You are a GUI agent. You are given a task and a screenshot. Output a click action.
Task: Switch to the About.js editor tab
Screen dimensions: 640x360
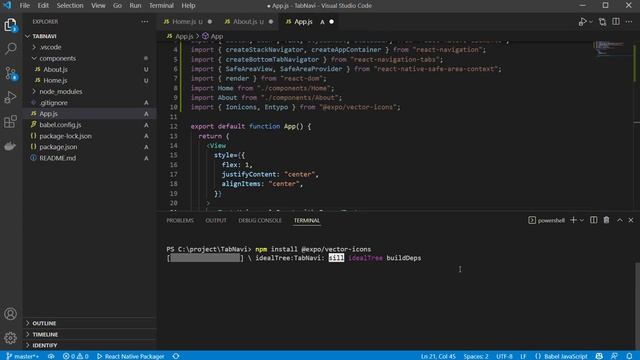[248, 22]
